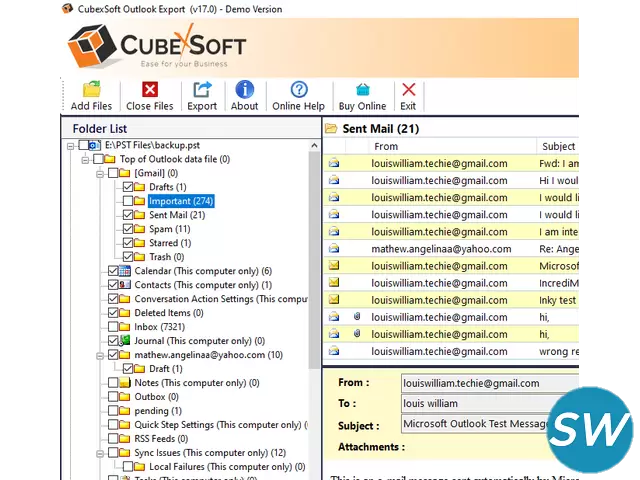The height and width of the screenshot is (480, 640).
Task: Select the Sent Mail (21) folder
Action: [176, 215]
